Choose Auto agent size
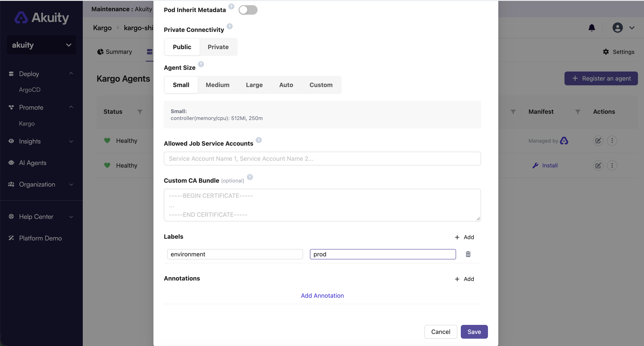 pos(286,85)
